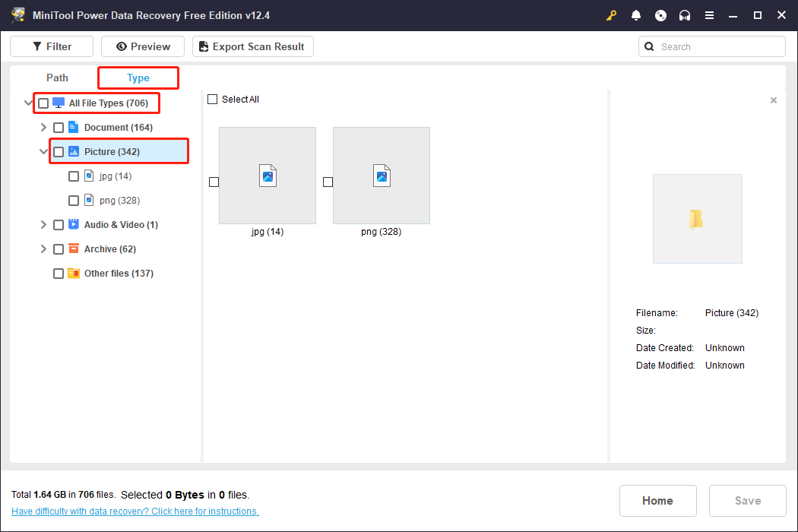
Task: Select the Type tab
Action: (x=138, y=78)
